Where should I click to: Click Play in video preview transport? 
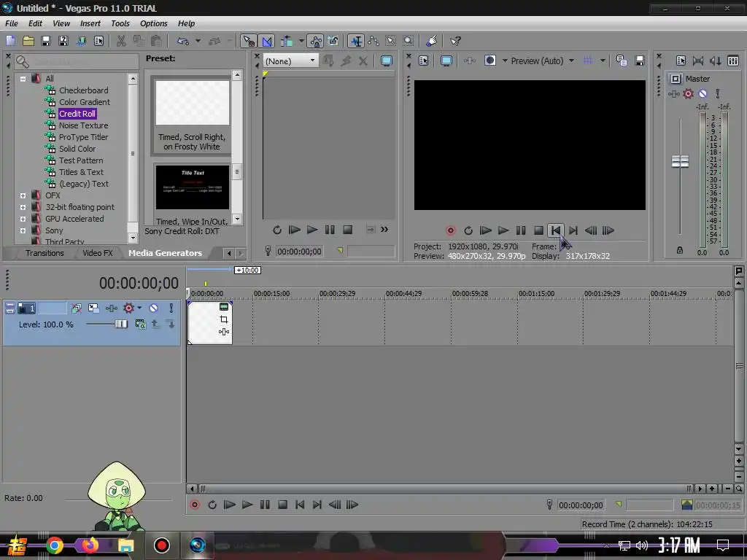503,230
